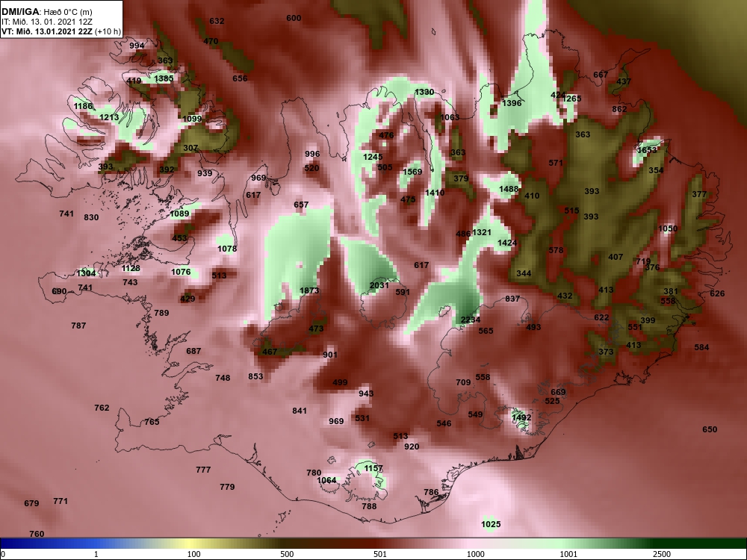Screen dimensions: 747x560
Task: Click the 1001 label on the color scale
Action: (x=568, y=554)
